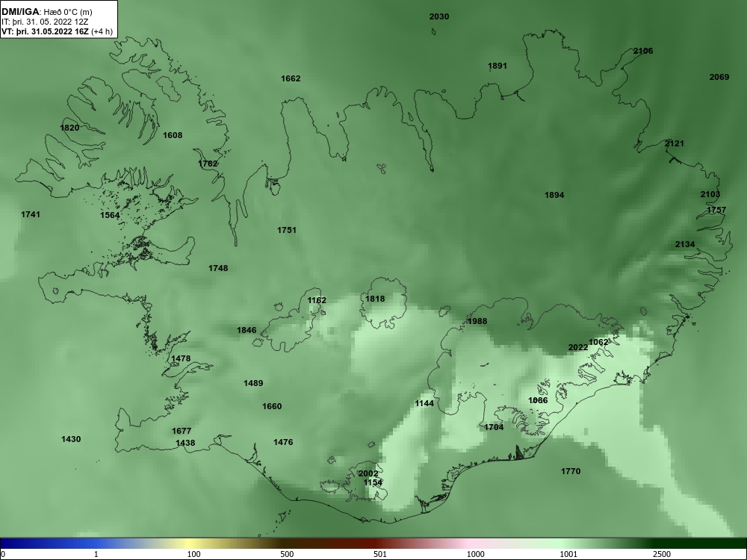Select the IT 12Z initial time line
Image resolution: width=747 pixels, height=560 pixels.
click(45, 22)
